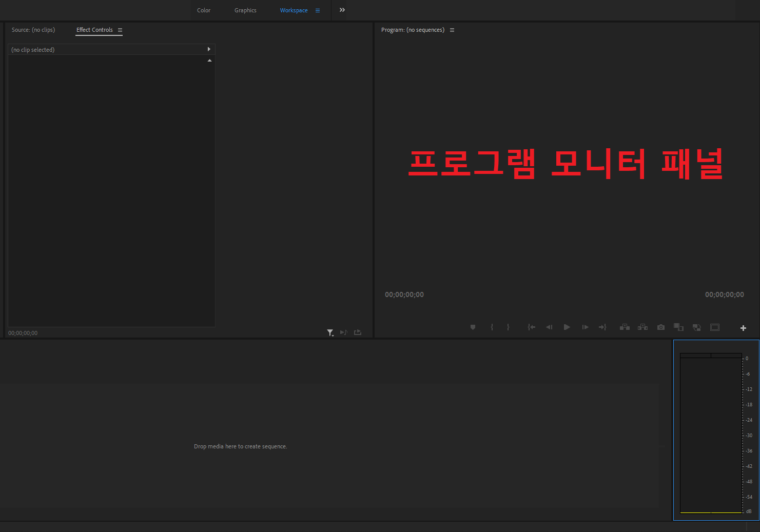Toggle looped playback in Effect Controls
The height and width of the screenshot is (532, 760).
tap(357, 332)
